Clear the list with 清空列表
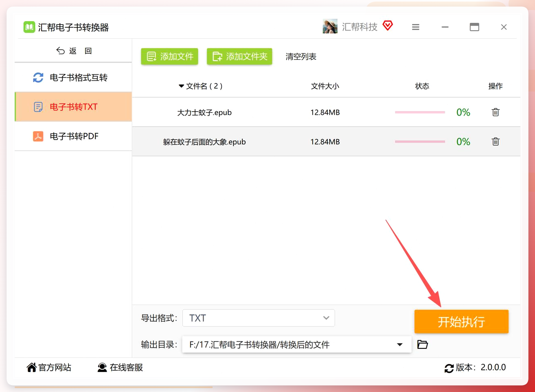The height and width of the screenshot is (392, 535). [x=301, y=57]
